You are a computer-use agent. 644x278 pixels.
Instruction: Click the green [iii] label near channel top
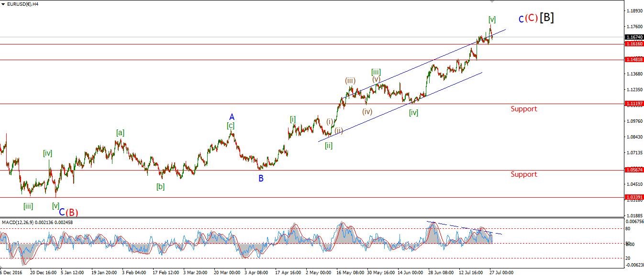[376, 72]
